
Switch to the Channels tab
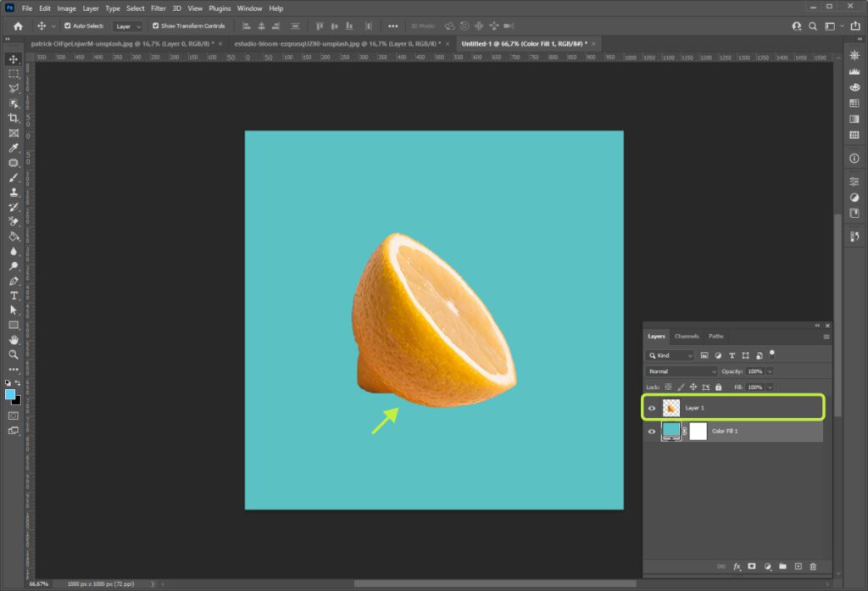687,337
